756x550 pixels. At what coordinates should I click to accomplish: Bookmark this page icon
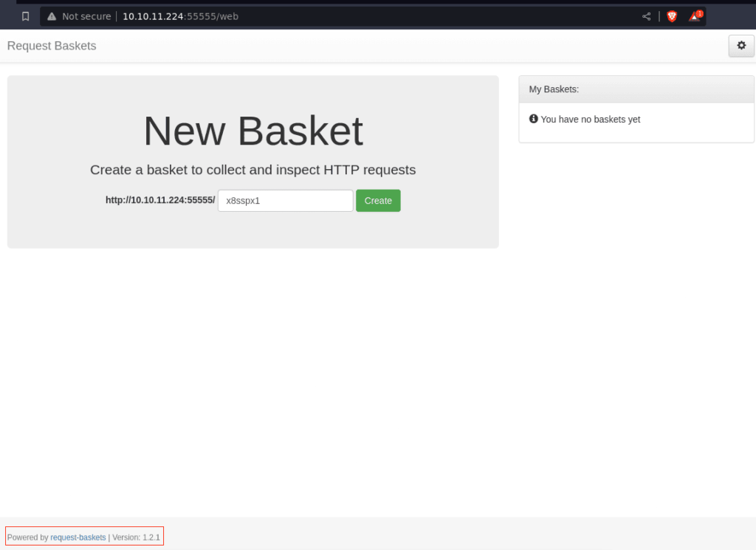(x=26, y=16)
